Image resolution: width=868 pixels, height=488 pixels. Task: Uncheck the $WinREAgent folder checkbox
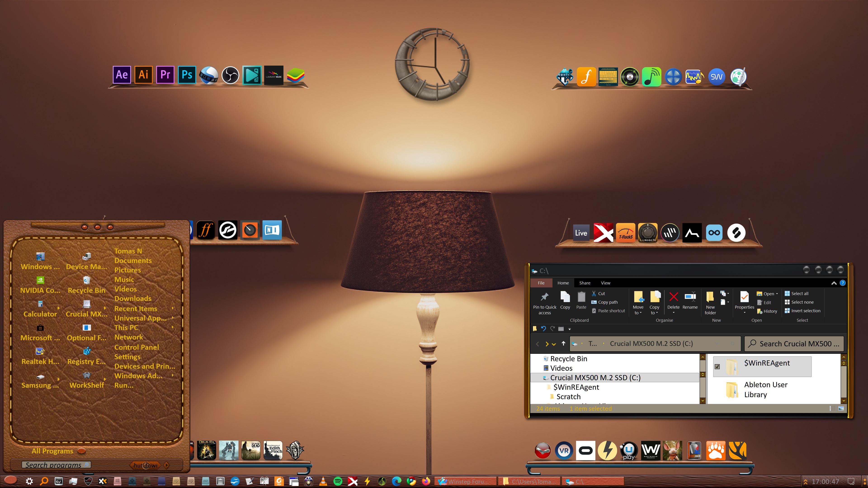(x=717, y=367)
